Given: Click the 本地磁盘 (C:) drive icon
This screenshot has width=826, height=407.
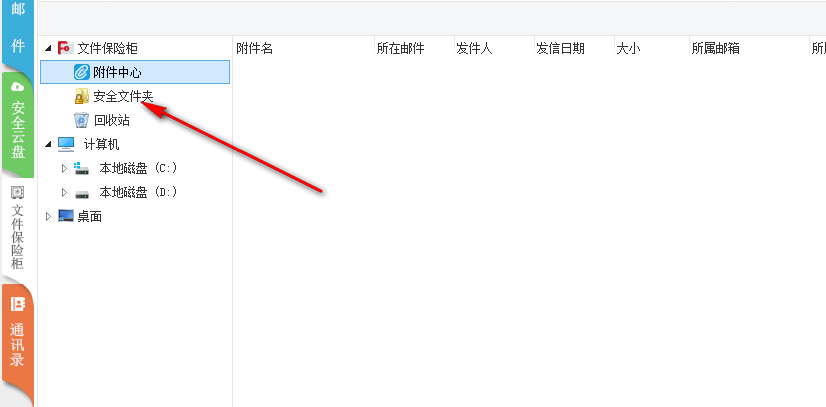Looking at the screenshot, I should [x=82, y=168].
